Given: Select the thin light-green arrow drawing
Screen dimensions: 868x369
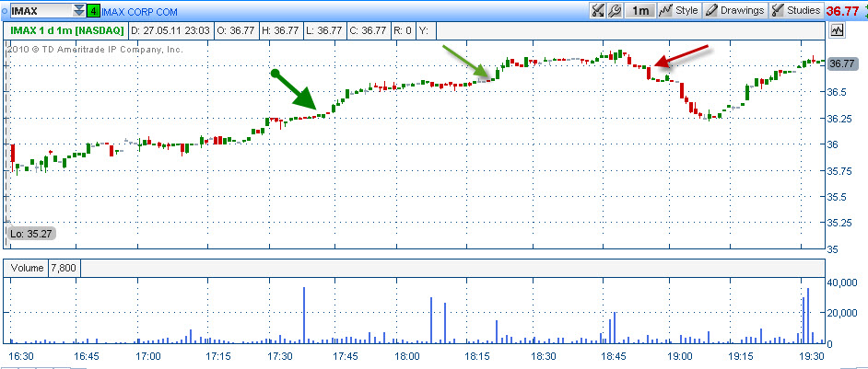Looking at the screenshot, I should point(466,62).
